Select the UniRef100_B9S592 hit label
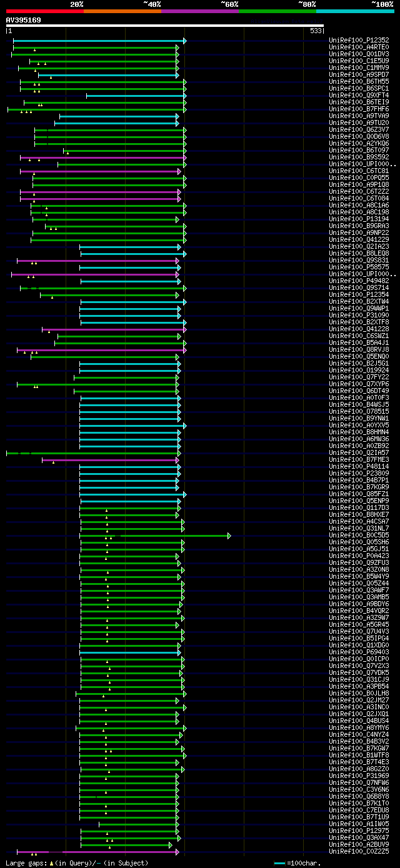Viewport: 400px width, 868px height. coord(359,157)
